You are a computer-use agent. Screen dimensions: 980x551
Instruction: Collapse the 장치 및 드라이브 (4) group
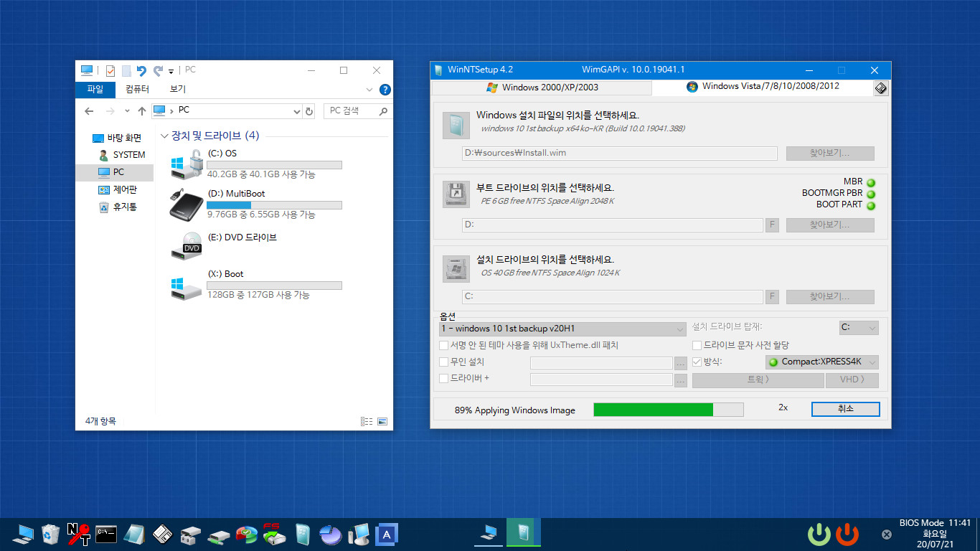pos(165,136)
